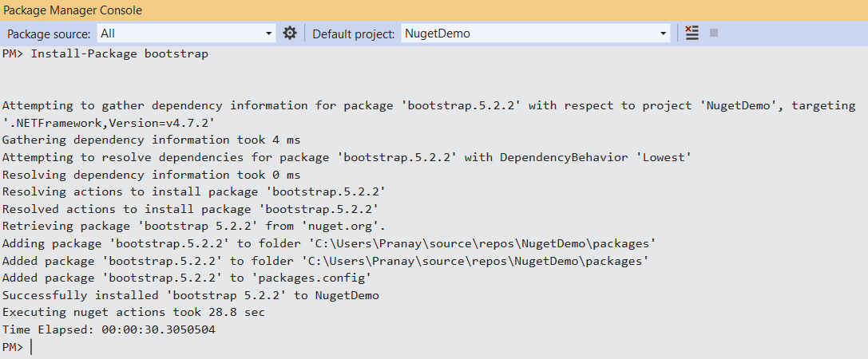Click the 'Install-Package bootstrap' command line
The image size is (868, 359).
tap(119, 54)
